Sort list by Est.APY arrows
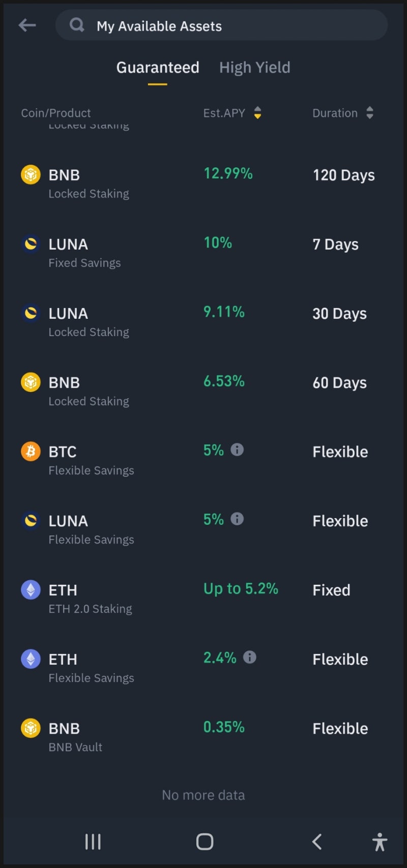Screen dimensions: 407x868 [257, 113]
